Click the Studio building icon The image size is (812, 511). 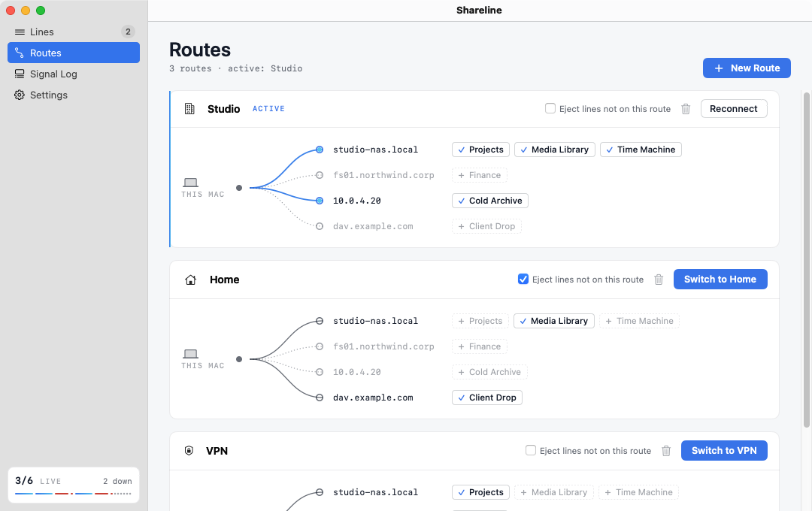(x=189, y=109)
